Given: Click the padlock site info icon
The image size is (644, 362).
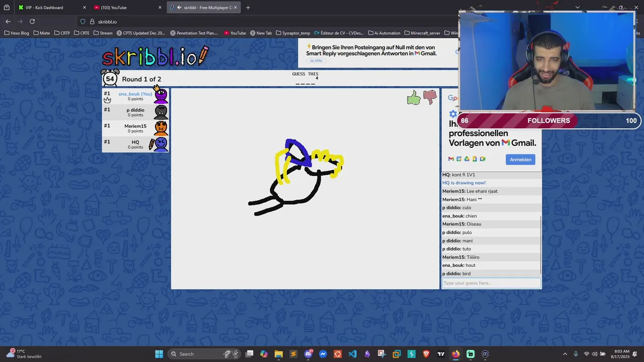Looking at the screenshot, I should tap(92, 22).
